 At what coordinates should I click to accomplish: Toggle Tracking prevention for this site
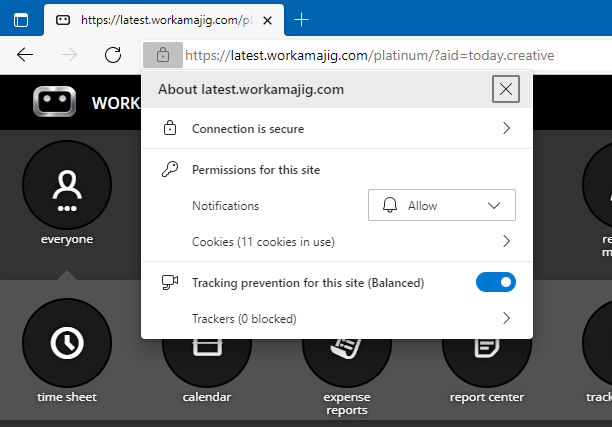coord(496,282)
